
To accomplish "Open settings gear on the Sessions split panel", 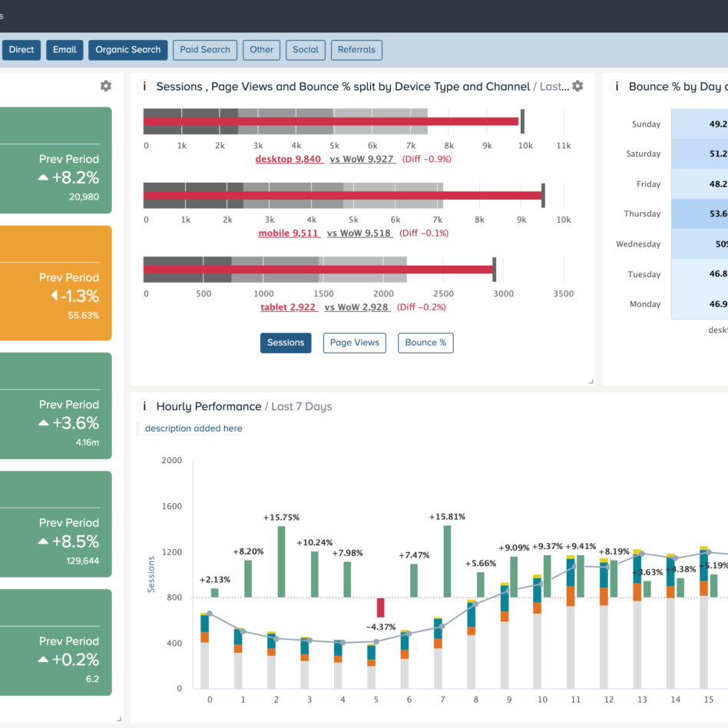I will tap(577, 86).
